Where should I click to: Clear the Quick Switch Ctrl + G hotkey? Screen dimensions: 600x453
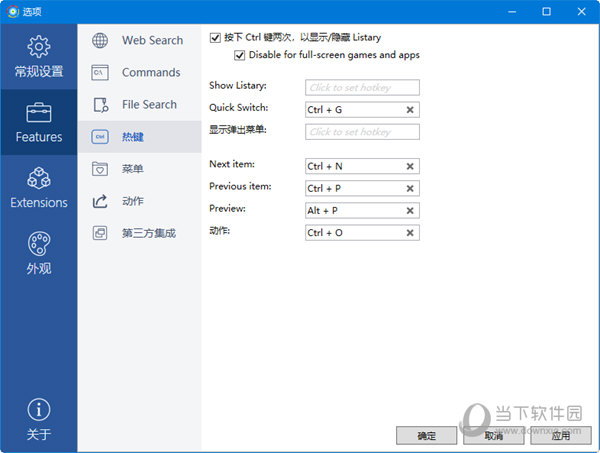click(410, 110)
